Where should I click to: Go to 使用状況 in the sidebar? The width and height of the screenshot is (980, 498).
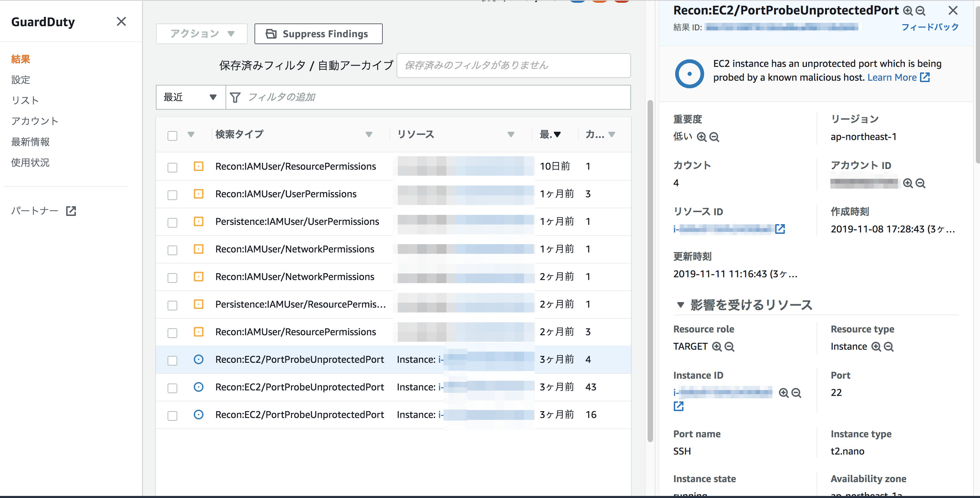tap(30, 163)
